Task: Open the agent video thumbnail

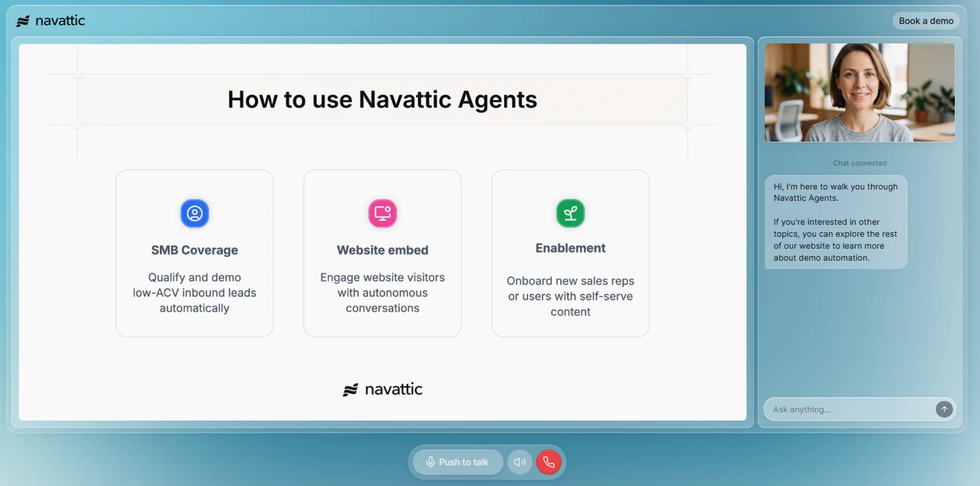Action: click(x=860, y=93)
